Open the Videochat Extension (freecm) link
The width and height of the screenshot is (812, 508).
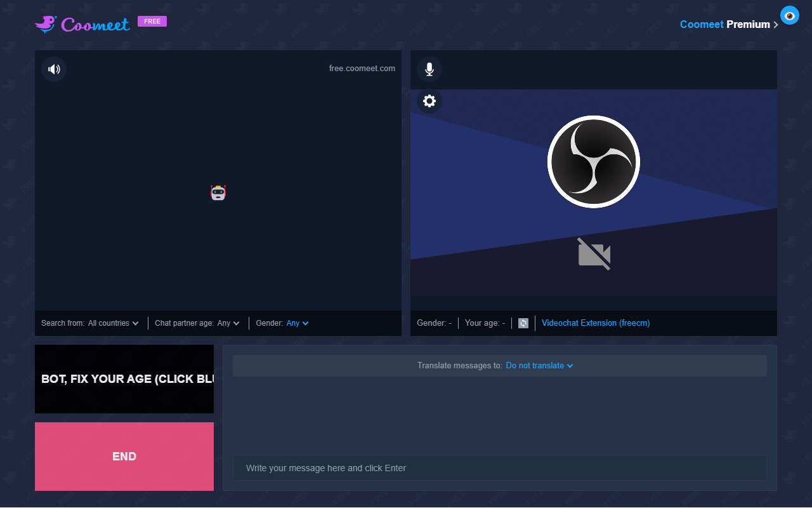pyautogui.click(x=596, y=323)
